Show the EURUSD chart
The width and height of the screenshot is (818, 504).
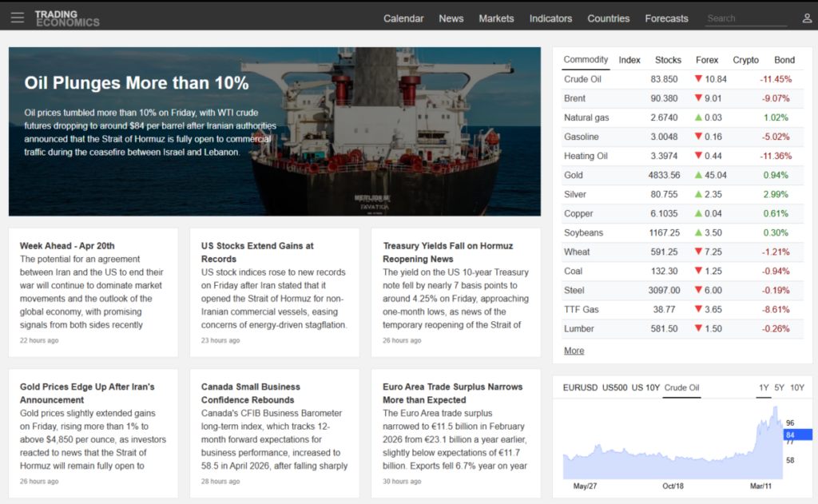(579, 388)
